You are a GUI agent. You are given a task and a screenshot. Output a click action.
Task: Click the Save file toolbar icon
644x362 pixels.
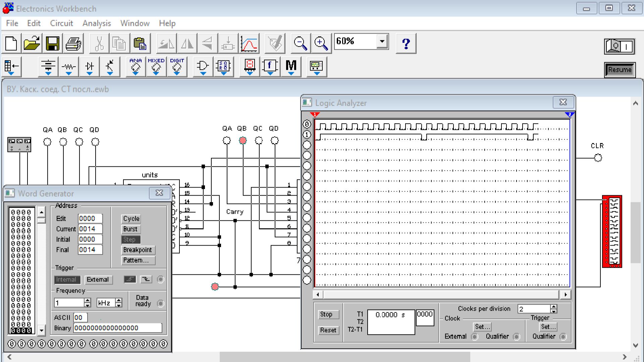click(x=52, y=44)
